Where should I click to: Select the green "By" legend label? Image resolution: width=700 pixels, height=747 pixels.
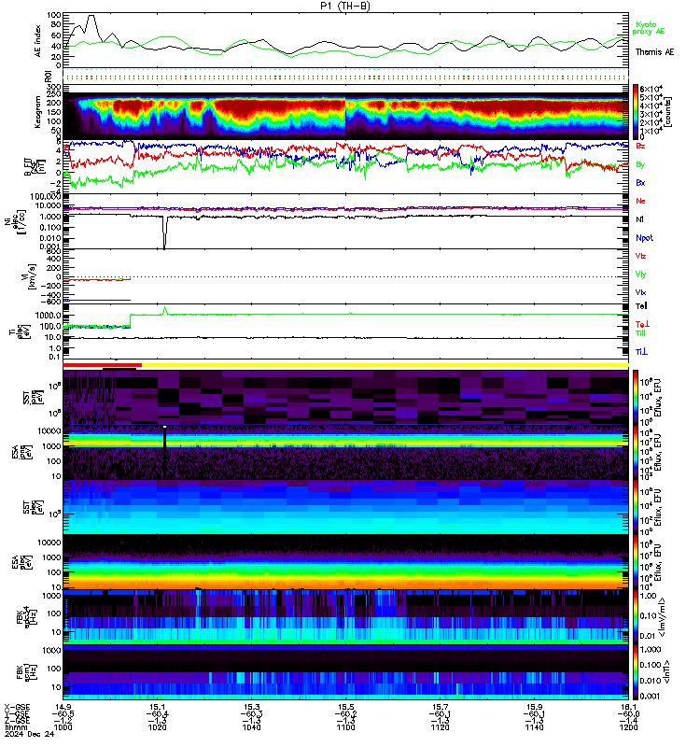pos(640,165)
